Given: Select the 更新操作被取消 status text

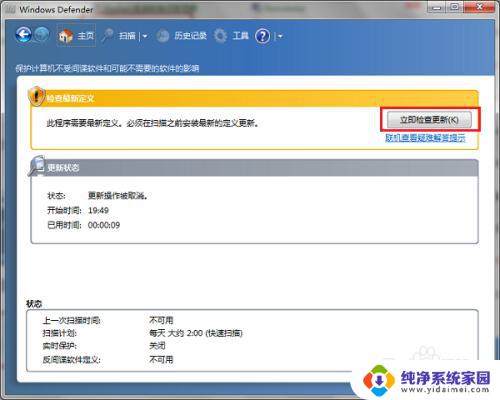Looking at the screenshot, I should [118, 196].
